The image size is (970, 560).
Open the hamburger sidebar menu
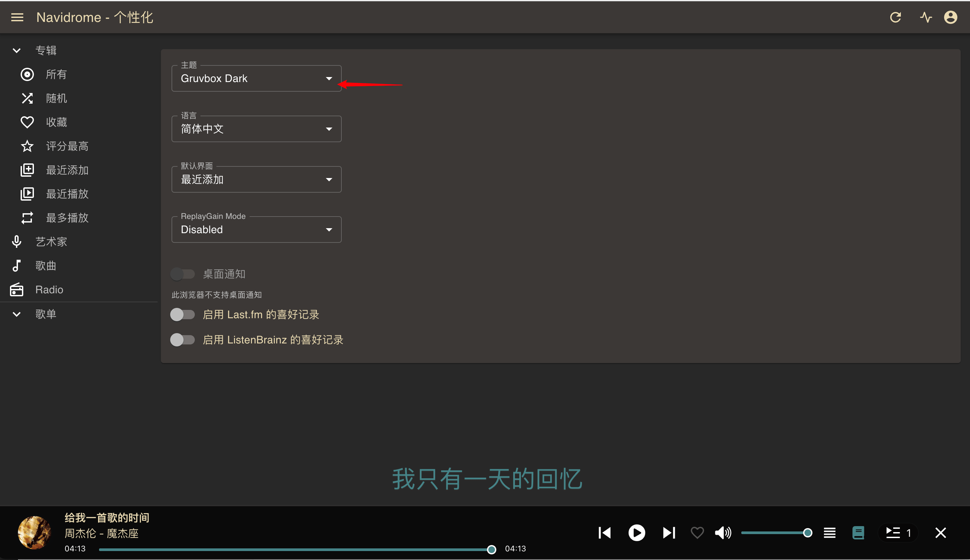[17, 17]
